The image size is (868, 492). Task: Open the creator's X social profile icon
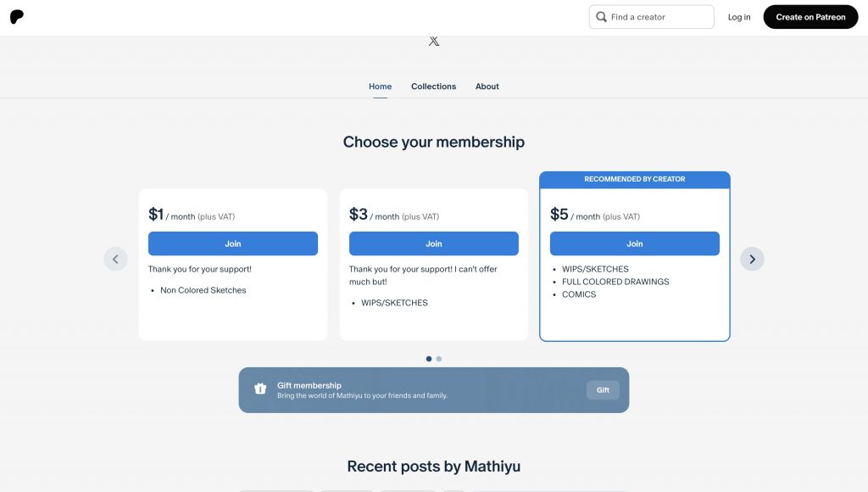434,41
